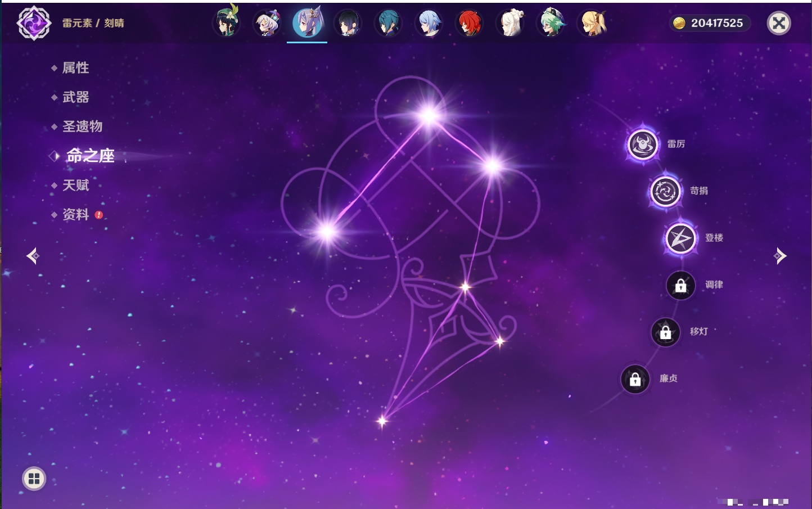
Task: Click the 苛捐 constellation label
Action: coord(699,191)
